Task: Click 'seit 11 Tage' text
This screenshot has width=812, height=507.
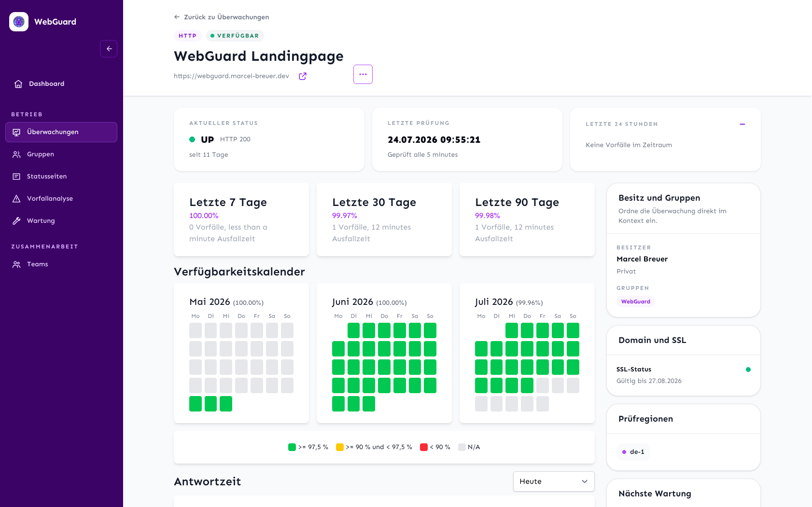Action: pyautogui.click(x=209, y=155)
